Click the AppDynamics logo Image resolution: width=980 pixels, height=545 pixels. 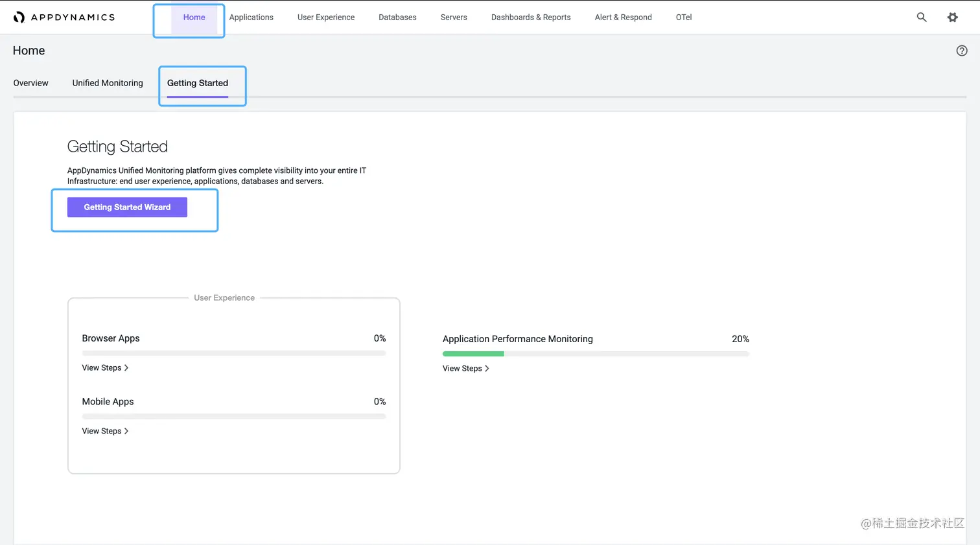(x=64, y=17)
